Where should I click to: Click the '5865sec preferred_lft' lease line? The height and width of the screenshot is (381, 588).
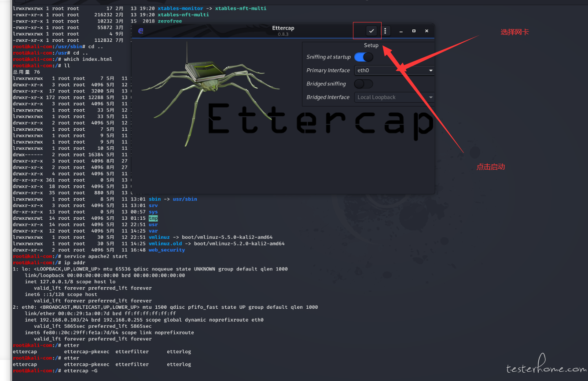click(92, 326)
